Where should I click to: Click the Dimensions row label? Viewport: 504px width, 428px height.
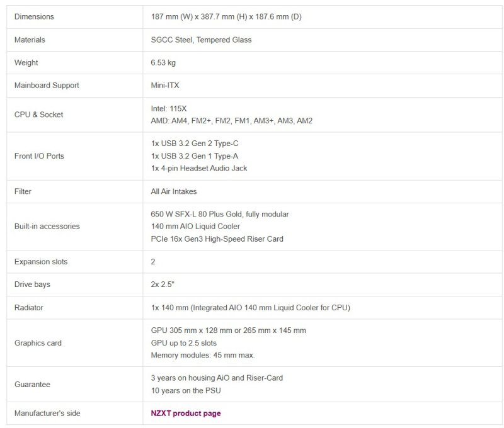[34, 17]
